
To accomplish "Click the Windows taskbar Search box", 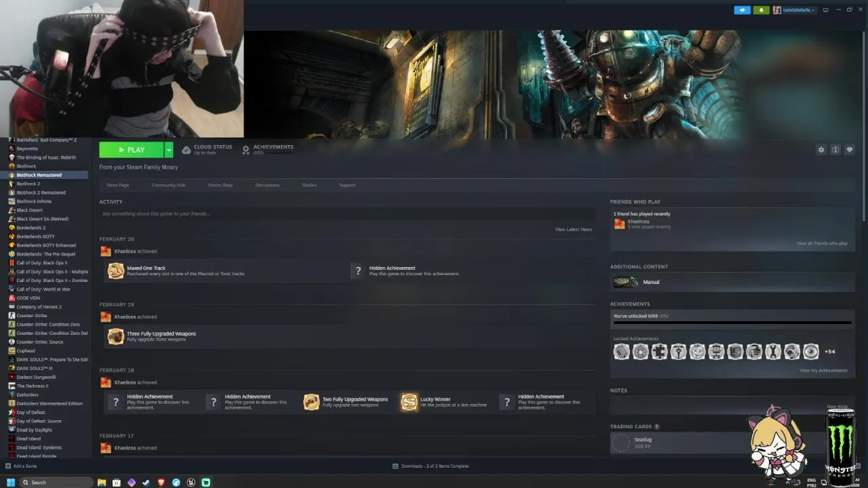I will coord(56,483).
